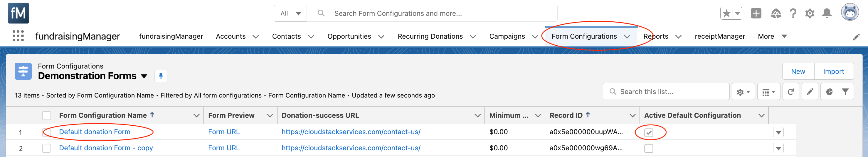Click the New button
868x157 pixels.
coord(798,71)
